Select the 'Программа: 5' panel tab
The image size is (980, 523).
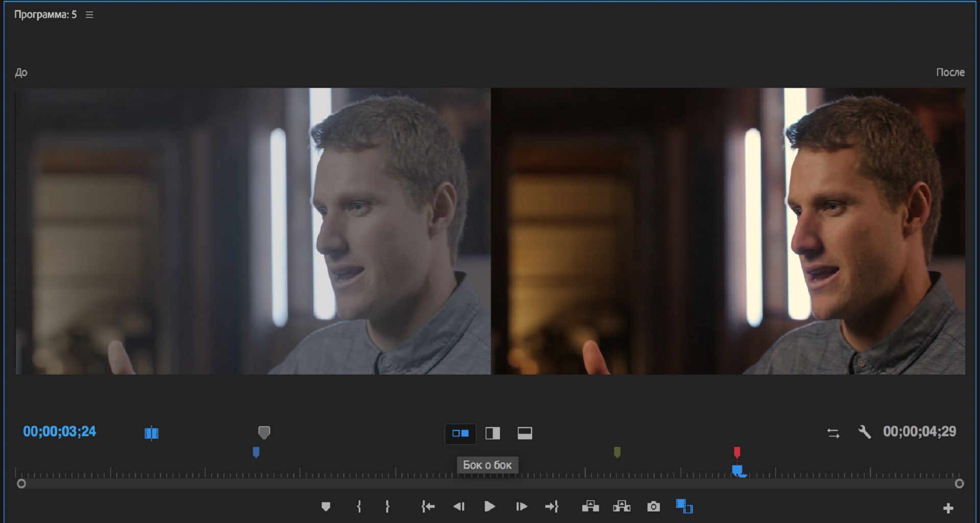(45, 15)
